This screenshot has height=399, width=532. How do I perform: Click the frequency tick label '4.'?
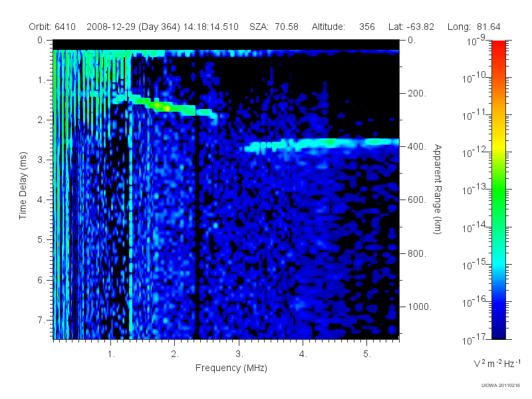coord(303,354)
